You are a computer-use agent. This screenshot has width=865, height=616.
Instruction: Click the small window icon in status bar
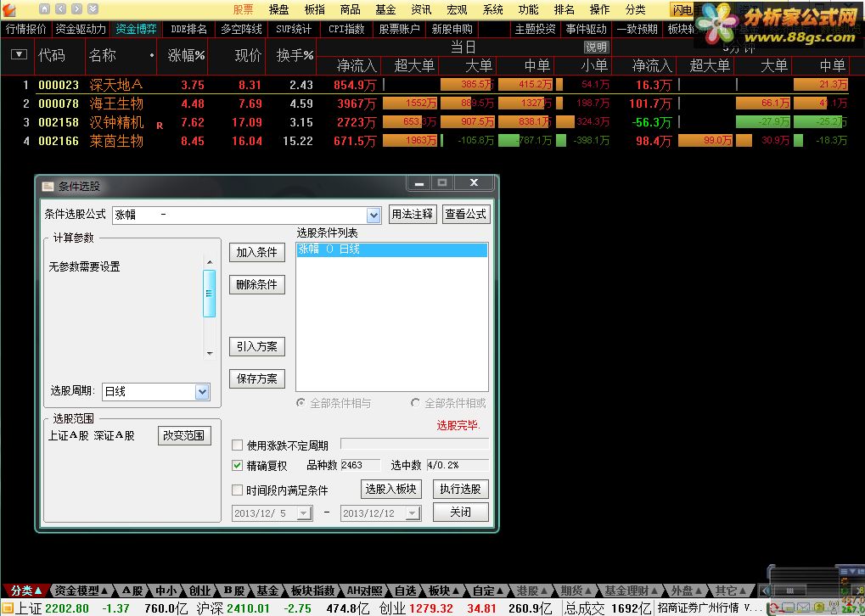click(788, 608)
